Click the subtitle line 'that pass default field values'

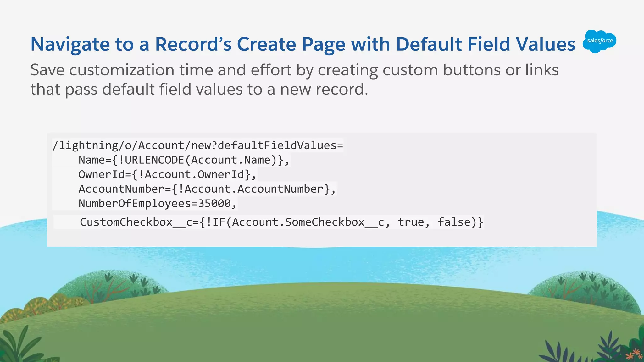pos(199,90)
